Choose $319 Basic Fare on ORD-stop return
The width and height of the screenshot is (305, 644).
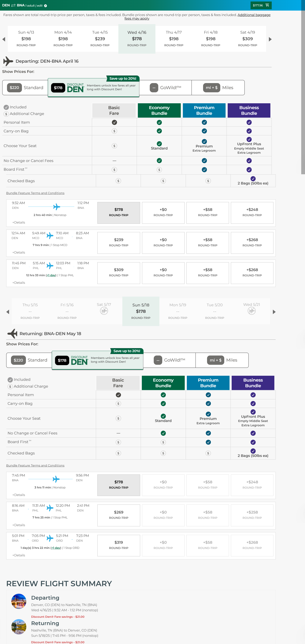[x=119, y=545]
